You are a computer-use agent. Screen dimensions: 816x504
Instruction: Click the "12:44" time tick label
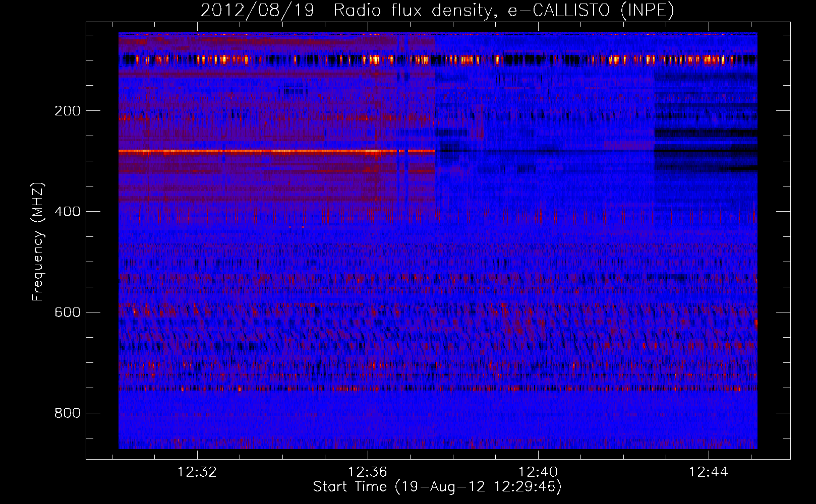(x=709, y=472)
